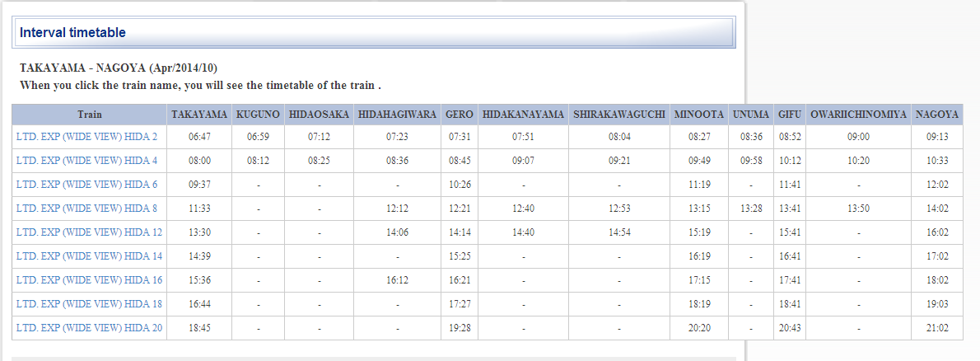Select the 07:12 Hidaosaka time cell
Viewport: 980px width, 361px height.
click(x=319, y=137)
